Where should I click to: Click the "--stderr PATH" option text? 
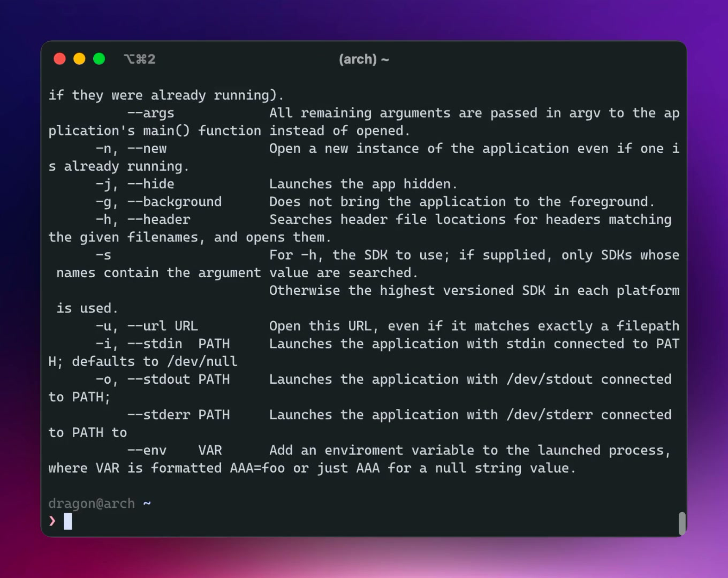point(179,415)
